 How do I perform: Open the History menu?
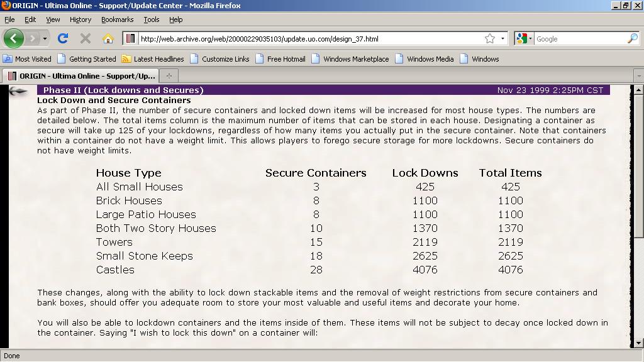click(80, 19)
